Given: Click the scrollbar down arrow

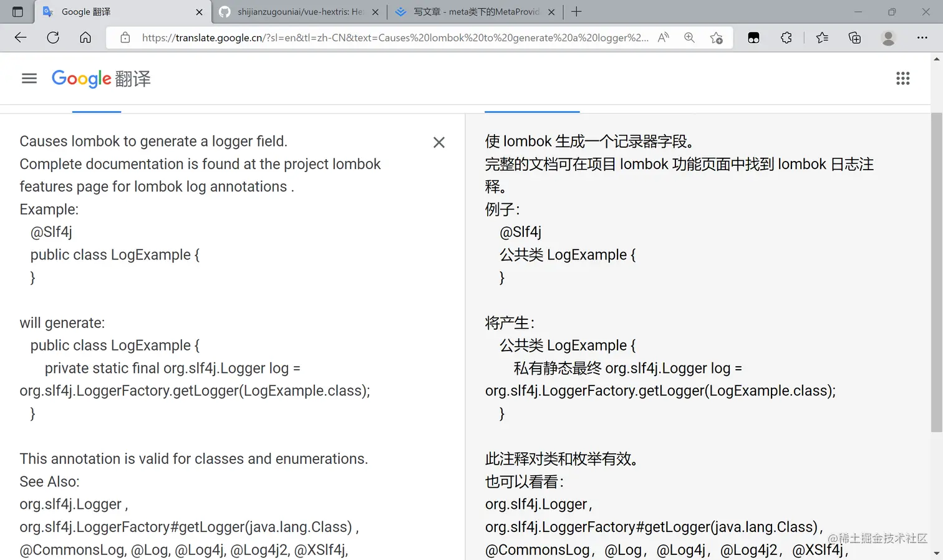Looking at the screenshot, I should (x=937, y=554).
